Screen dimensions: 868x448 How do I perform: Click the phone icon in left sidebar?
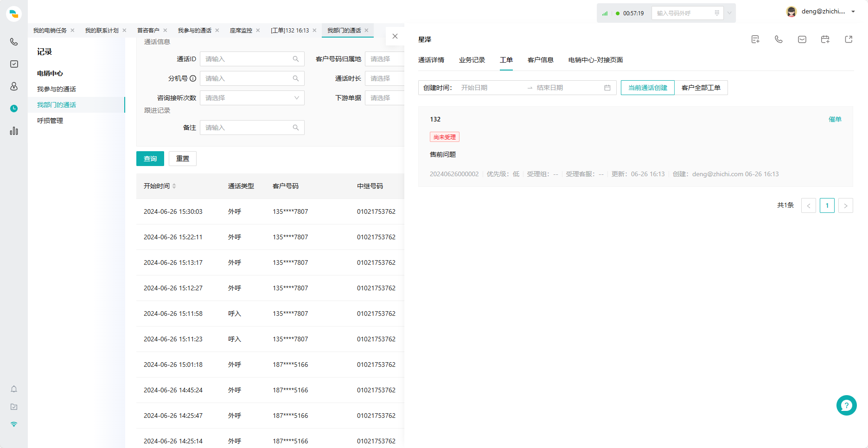(14, 42)
